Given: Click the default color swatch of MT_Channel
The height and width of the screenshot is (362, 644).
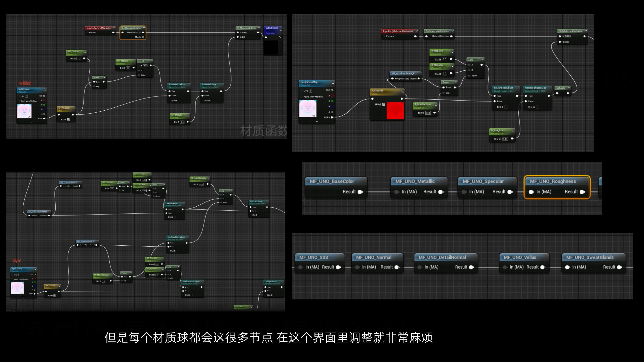Looking at the screenshot, I should pyautogui.click(x=68, y=120).
